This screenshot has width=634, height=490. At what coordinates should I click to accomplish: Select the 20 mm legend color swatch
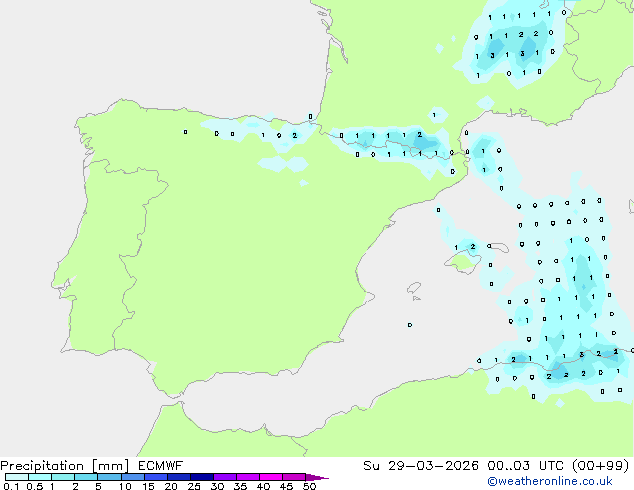pos(178,477)
